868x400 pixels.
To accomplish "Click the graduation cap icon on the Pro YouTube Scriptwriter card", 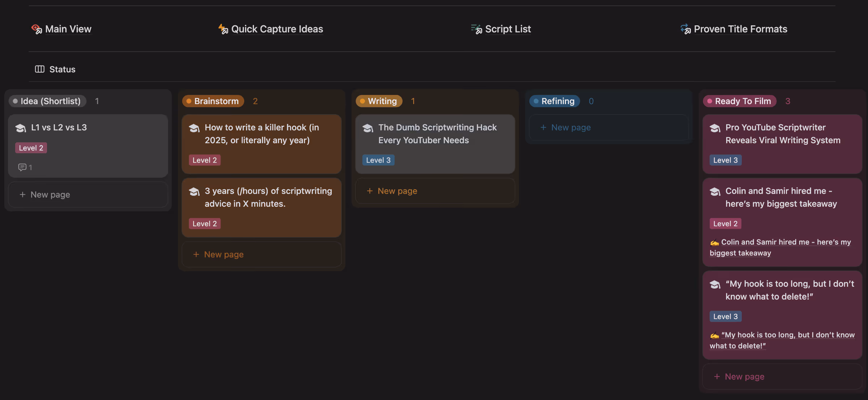I will [715, 128].
